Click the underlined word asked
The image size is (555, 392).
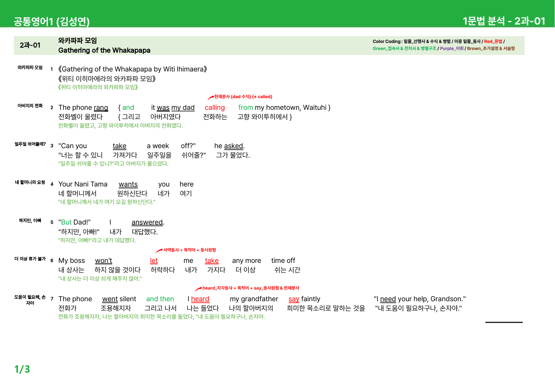click(234, 146)
